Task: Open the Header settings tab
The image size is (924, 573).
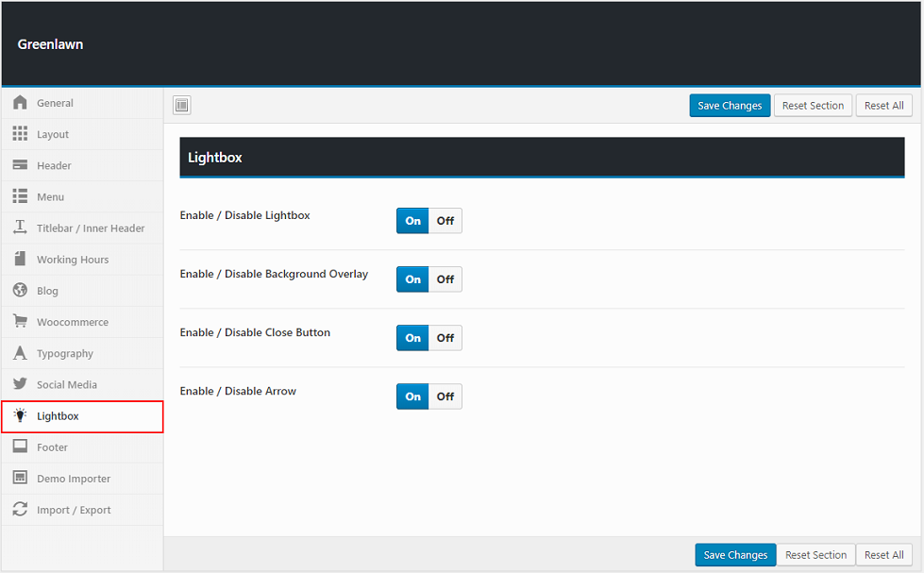Action: (x=54, y=166)
